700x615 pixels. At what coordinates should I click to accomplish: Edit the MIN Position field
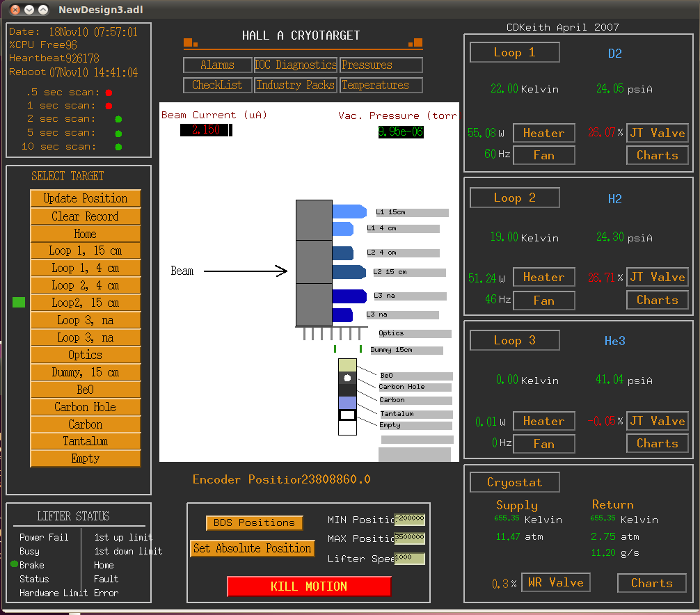tap(409, 520)
